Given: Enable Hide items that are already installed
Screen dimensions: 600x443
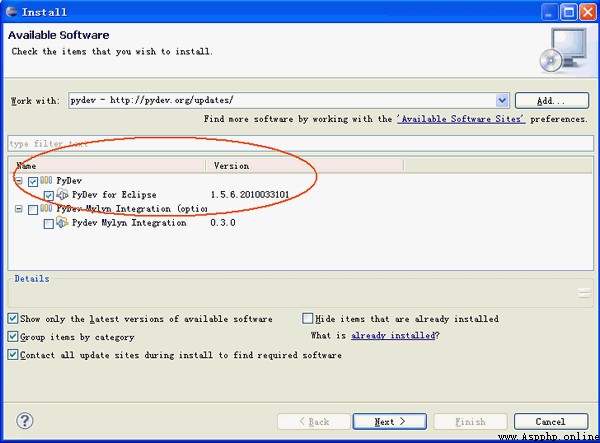Looking at the screenshot, I should (x=307, y=318).
